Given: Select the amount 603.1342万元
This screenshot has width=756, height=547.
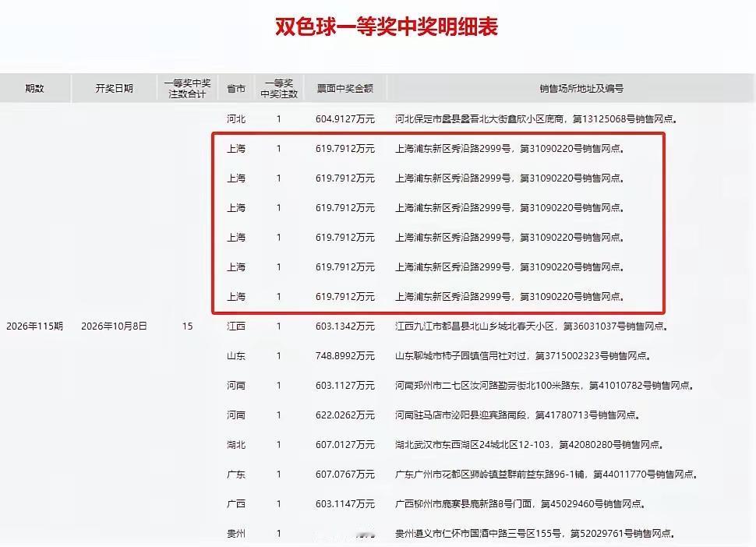Looking at the screenshot, I should [345, 326].
